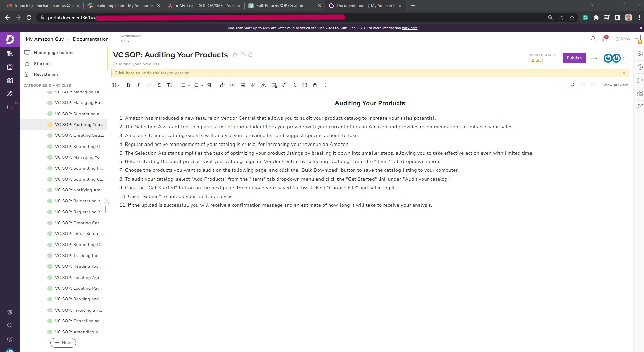Open article settings gear on right panel
This screenshot has width=644, height=352.
(x=640, y=54)
